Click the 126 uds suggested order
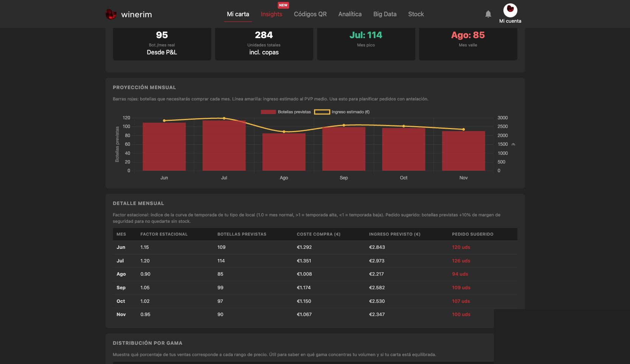Viewport: 630px width, 364px height. click(x=461, y=261)
